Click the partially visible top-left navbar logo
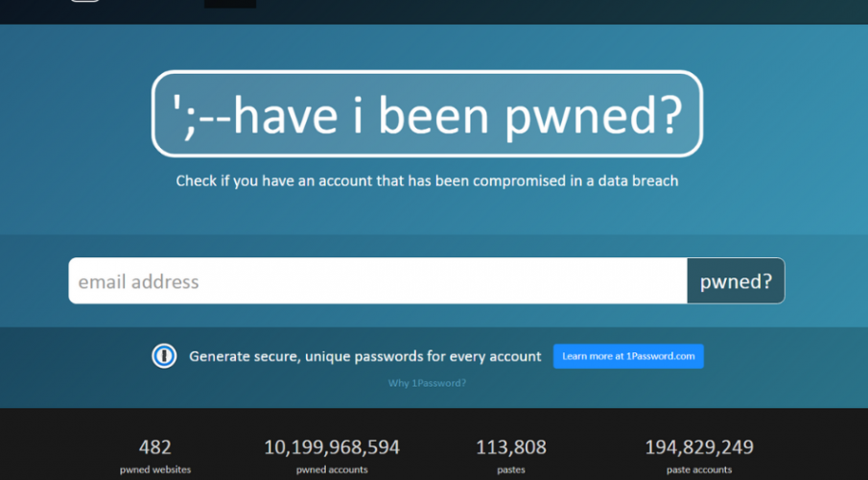The height and width of the screenshot is (480, 868). coord(84,1)
